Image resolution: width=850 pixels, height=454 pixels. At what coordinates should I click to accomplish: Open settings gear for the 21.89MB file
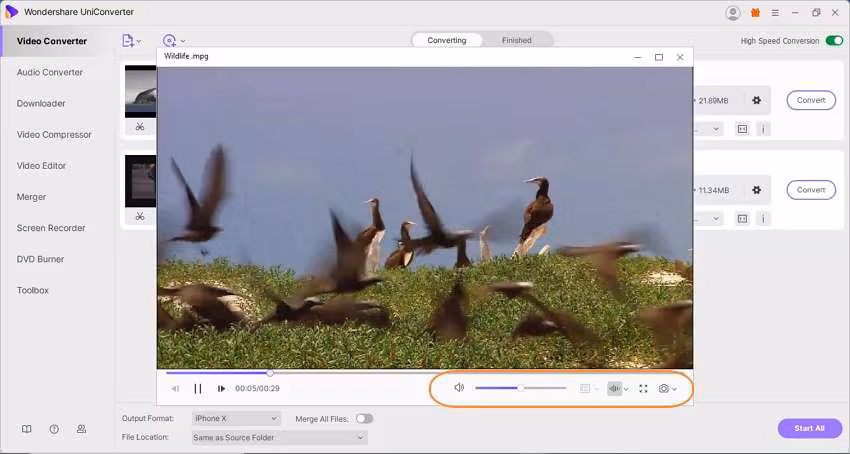pyautogui.click(x=756, y=100)
